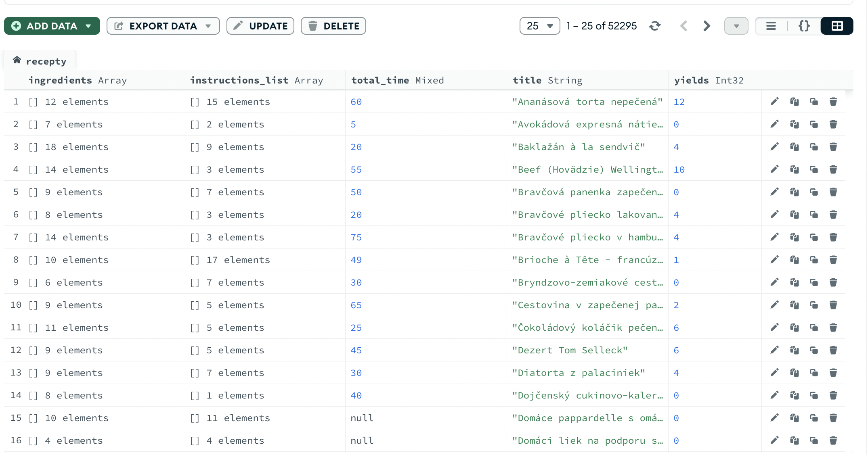The height and width of the screenshot is (455, 868).
Task: Click the DELETE button
Action: pos(333,26)
